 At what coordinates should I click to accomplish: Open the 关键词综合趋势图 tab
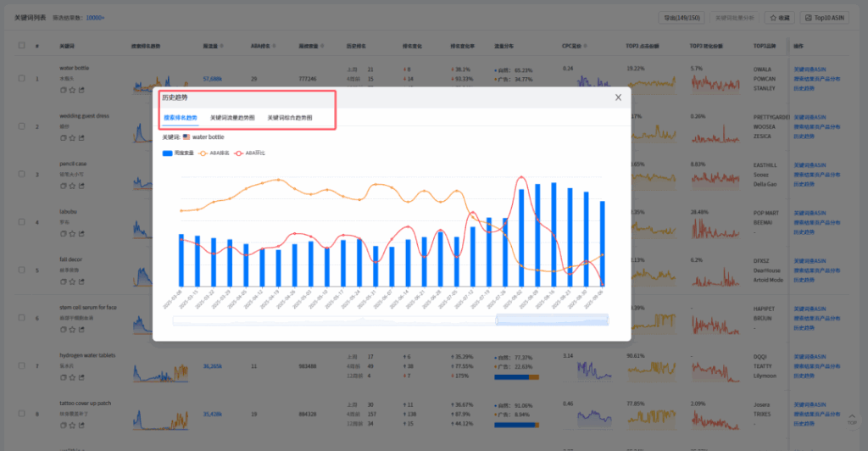tap(290, 118)
